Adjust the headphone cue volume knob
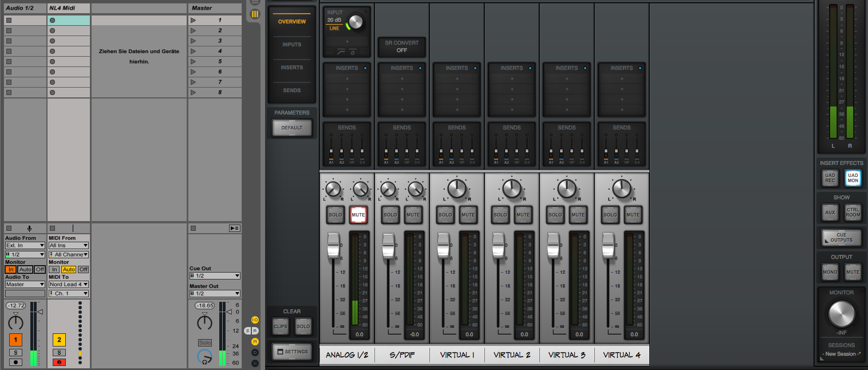Screen dimensions: 868x370 [204, 357]
